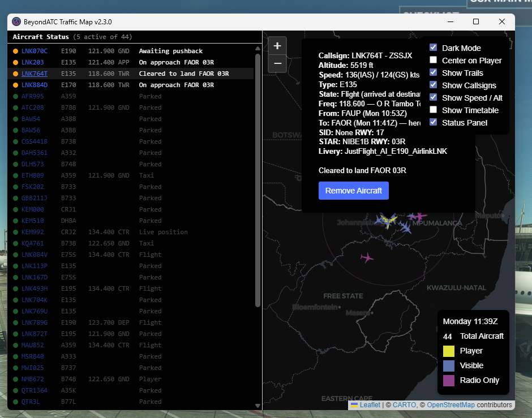Viewport: 532px width, 418px height.
Task: Select aircraft LNK493H in status list
Action: (x=35, y=288)
